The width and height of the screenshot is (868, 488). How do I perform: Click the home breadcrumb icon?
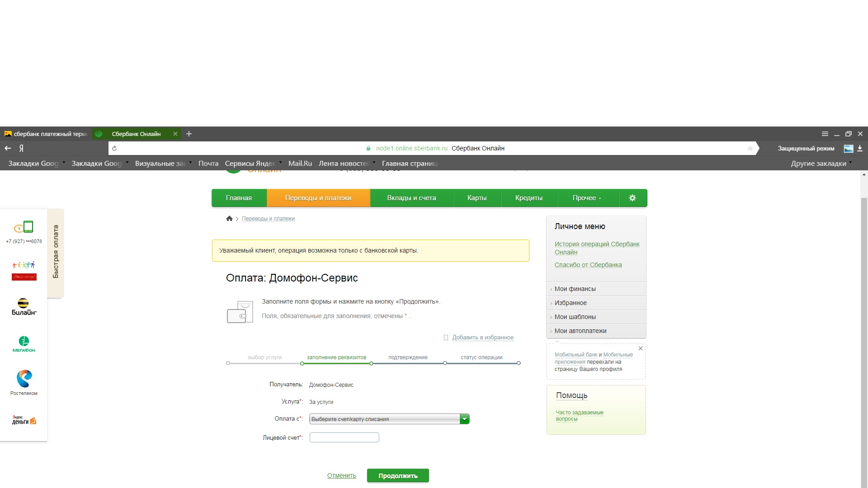(x=229, y=219)
